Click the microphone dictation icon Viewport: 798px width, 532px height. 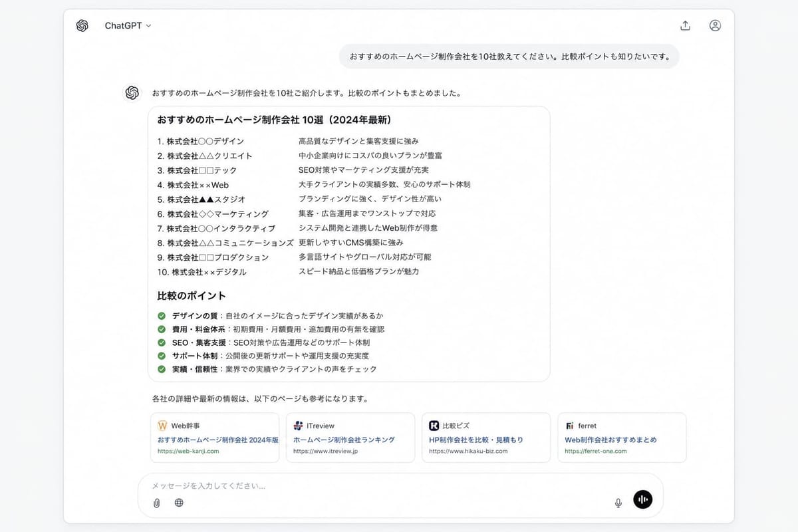coord(618,503)
